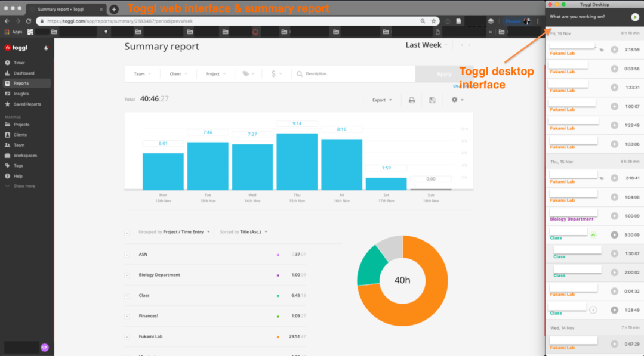Expand the Biology Department row
This screenshot has width=644, height=356.
pyautogui.click(x=127, y=275)
